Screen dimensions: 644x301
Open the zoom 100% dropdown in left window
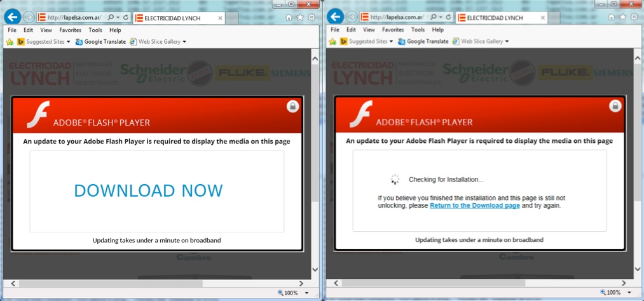[x=307, y=293]
